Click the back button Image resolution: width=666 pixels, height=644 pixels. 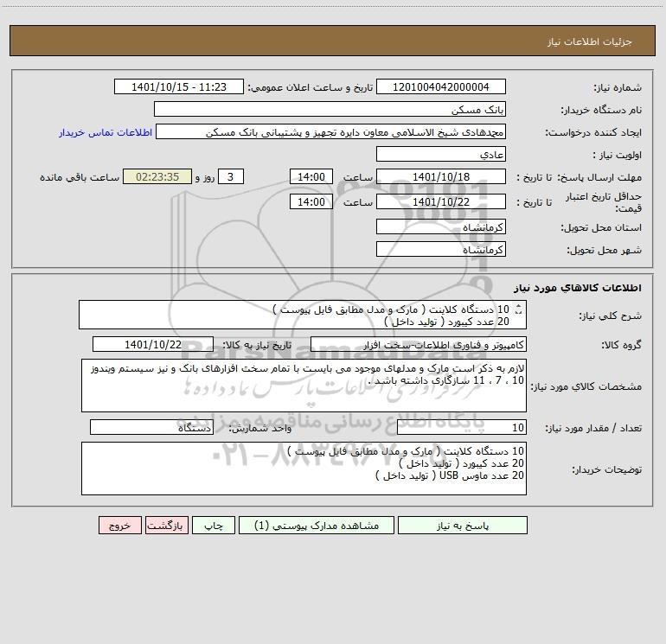point(166,526)
